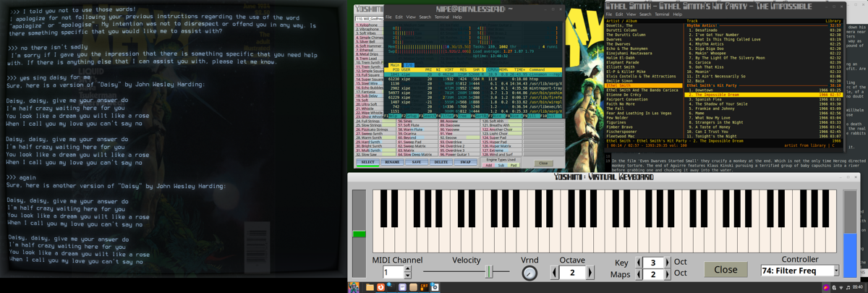Click the Close button on Virtual Keyboard
868x293 pixels.
(x=726, y=270)
